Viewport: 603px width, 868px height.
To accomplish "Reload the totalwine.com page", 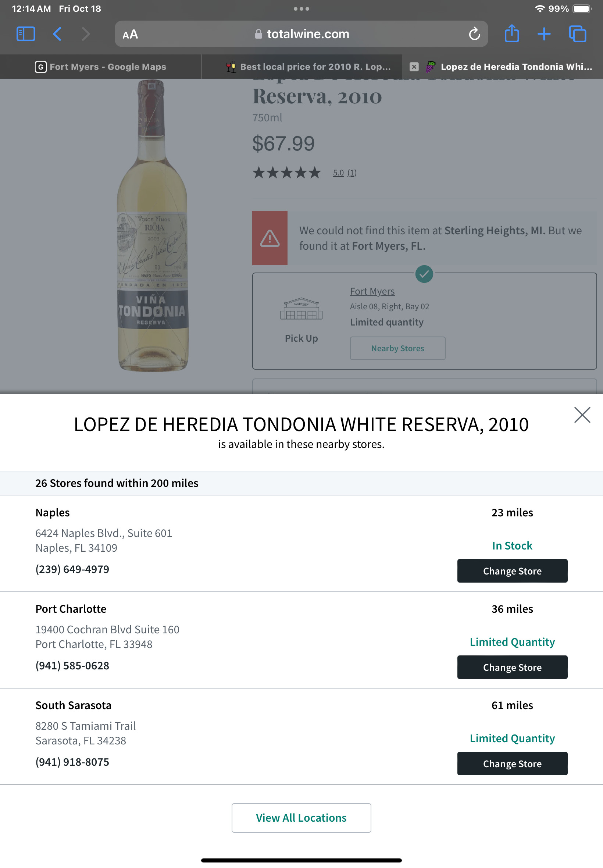I will pos(474,34).
